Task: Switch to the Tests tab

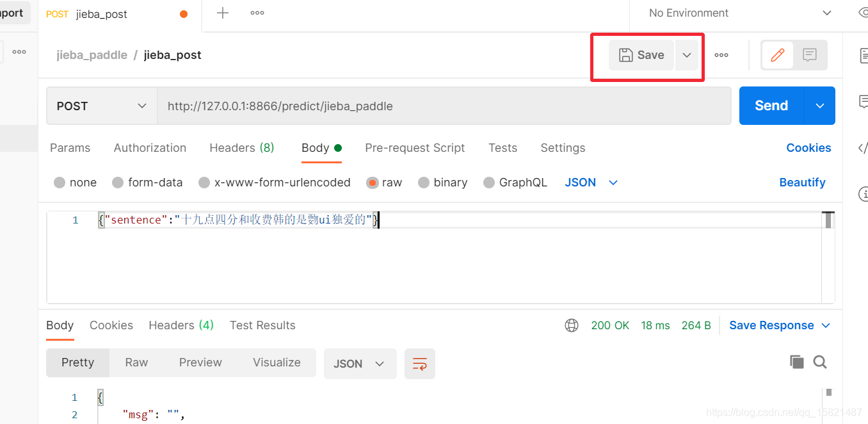Action: 502,148
